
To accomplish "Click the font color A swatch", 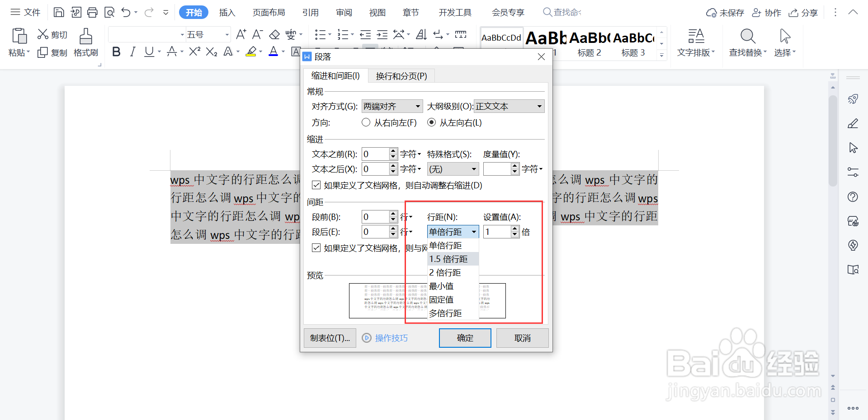I will pyautogui.click(x=273, y=52).
